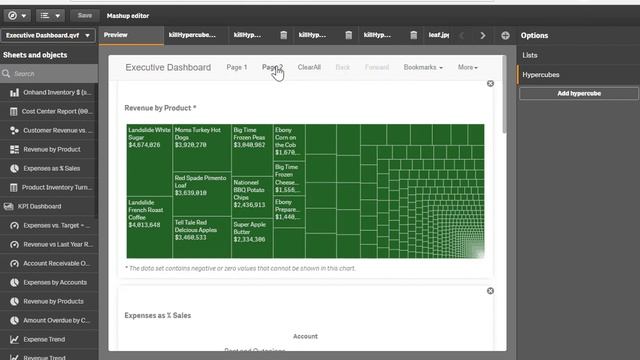640x360 pixels.
Task: Open the compass navigation menu
Action: coord(17,16)
